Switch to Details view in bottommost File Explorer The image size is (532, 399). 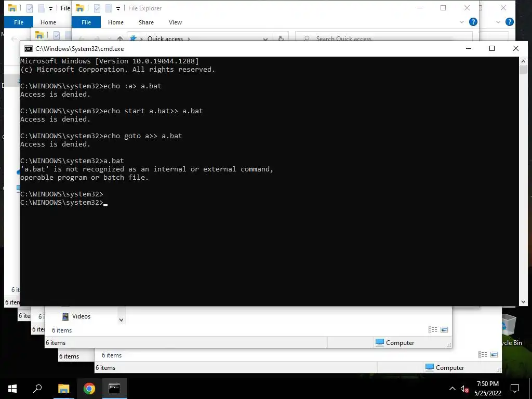[x=483, y=355]
